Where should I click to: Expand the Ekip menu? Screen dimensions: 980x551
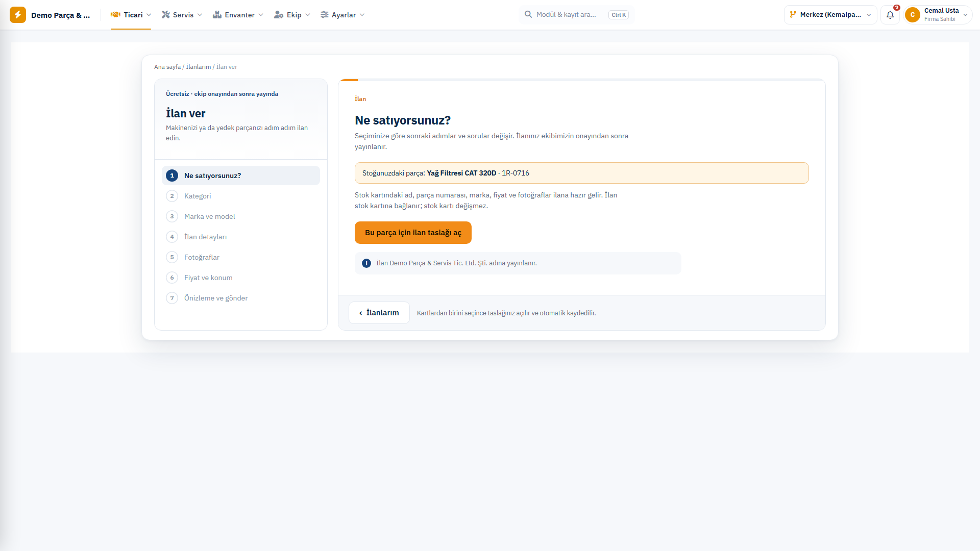[x=292, y=15]
